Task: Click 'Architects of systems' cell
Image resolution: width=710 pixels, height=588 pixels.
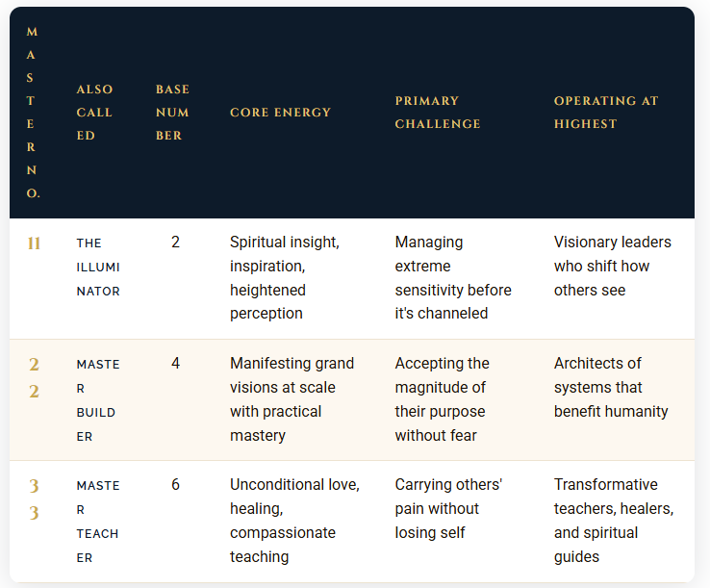Action: [611, 387]
